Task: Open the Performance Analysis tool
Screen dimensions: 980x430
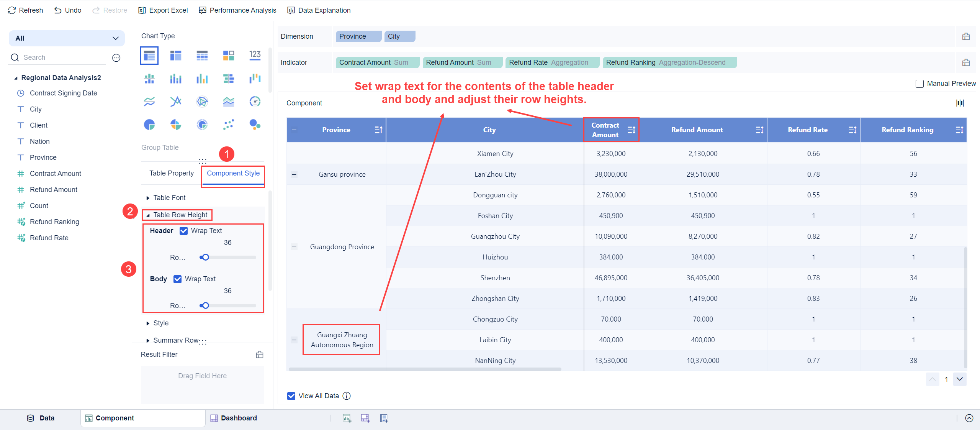Action: 237,10
